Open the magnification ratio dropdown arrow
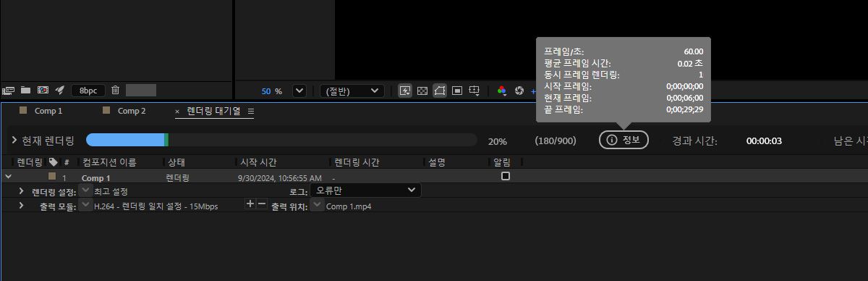 click(x=299, y=91)
